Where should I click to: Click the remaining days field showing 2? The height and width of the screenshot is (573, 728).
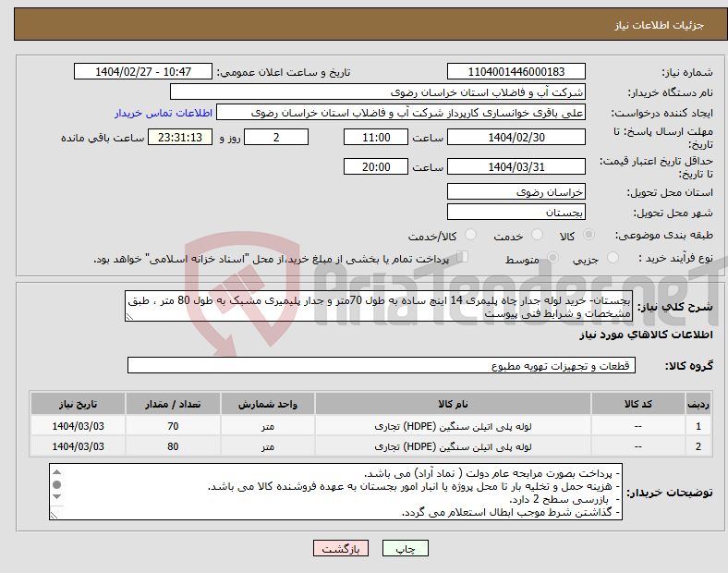(276, 137)
